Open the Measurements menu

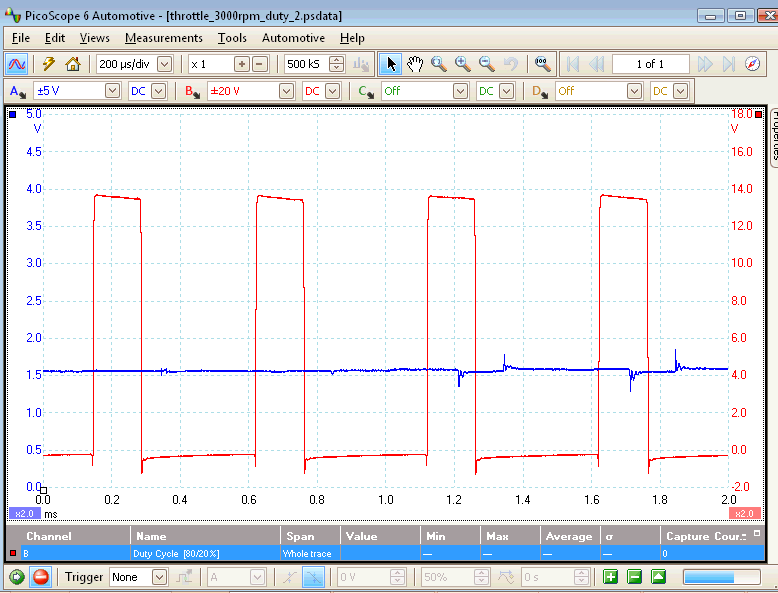click(x=163, y=38)
